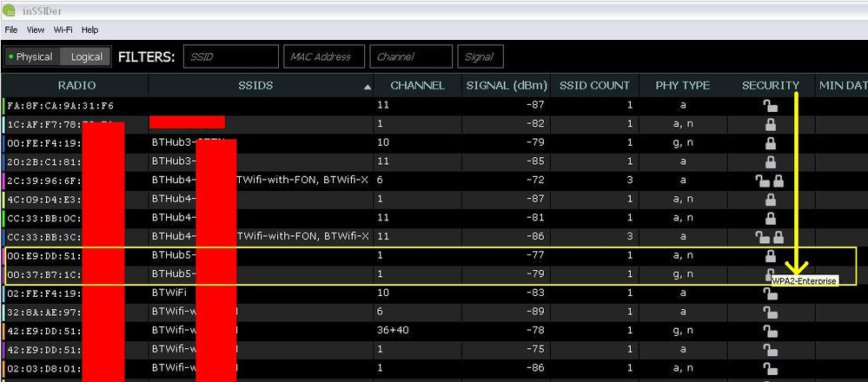Sort by the RADIO column header
868x382 pixels.
point(76,86)
